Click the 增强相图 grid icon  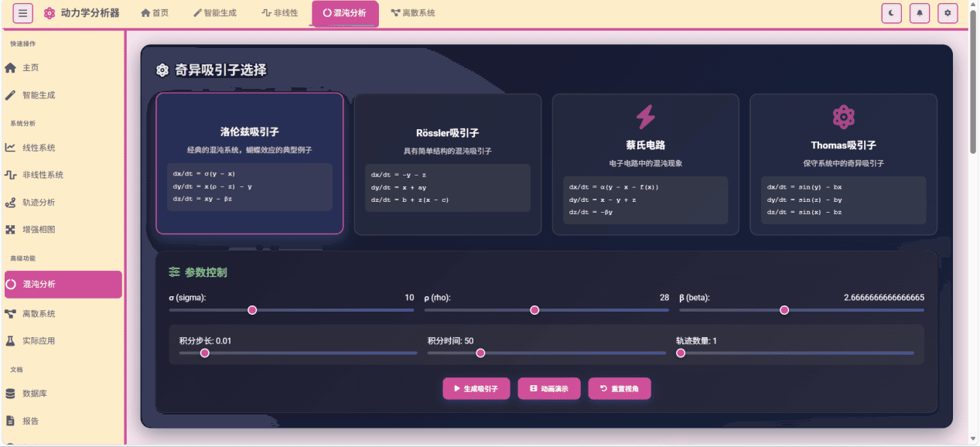(x=10, y=230)
